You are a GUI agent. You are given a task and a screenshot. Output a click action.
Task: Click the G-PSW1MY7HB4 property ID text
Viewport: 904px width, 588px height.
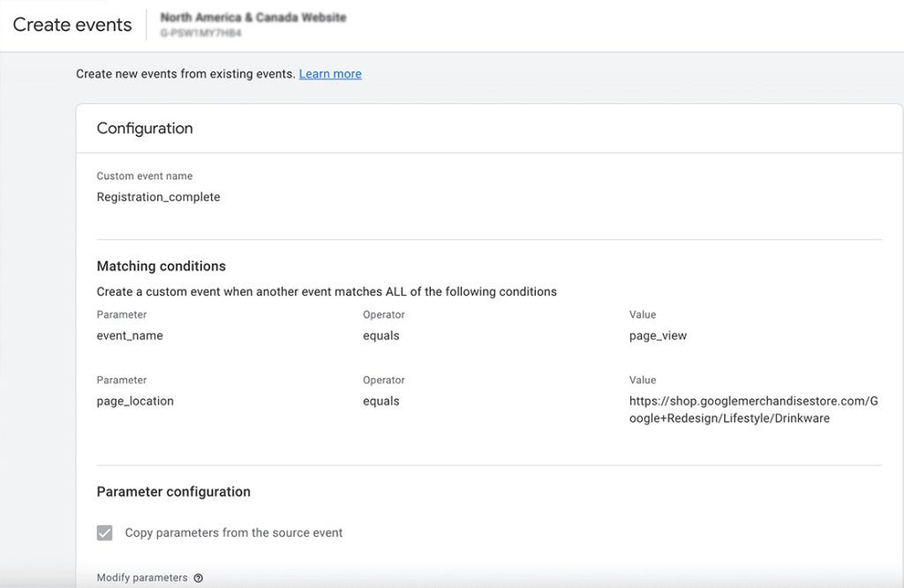(x=200, y=34)
